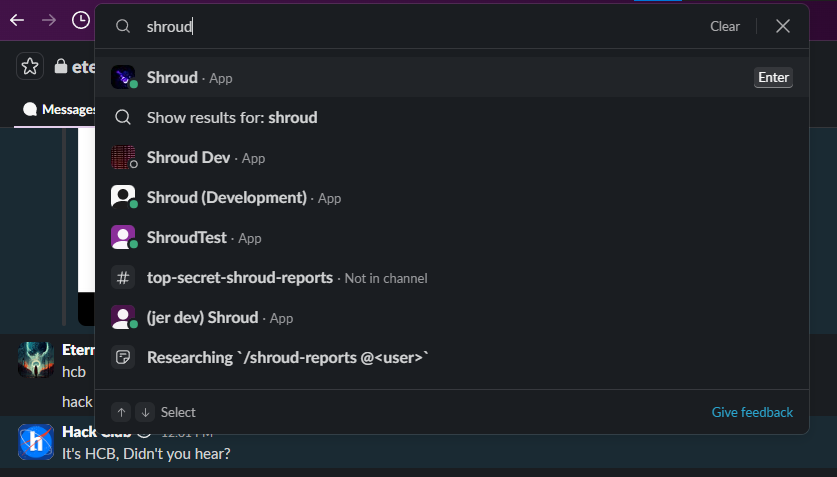Switch to the Messages tab

(58, 110)
